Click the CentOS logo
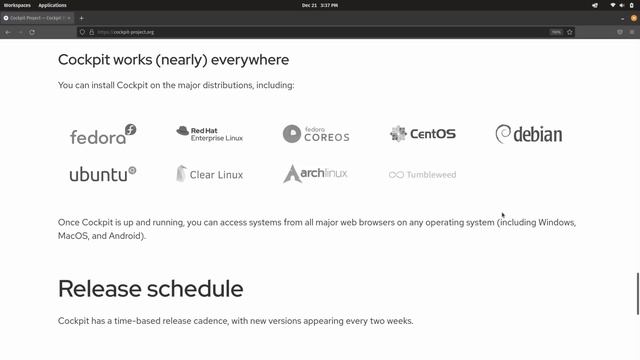This screenshot has width=640, height=360. coord(422,133)
